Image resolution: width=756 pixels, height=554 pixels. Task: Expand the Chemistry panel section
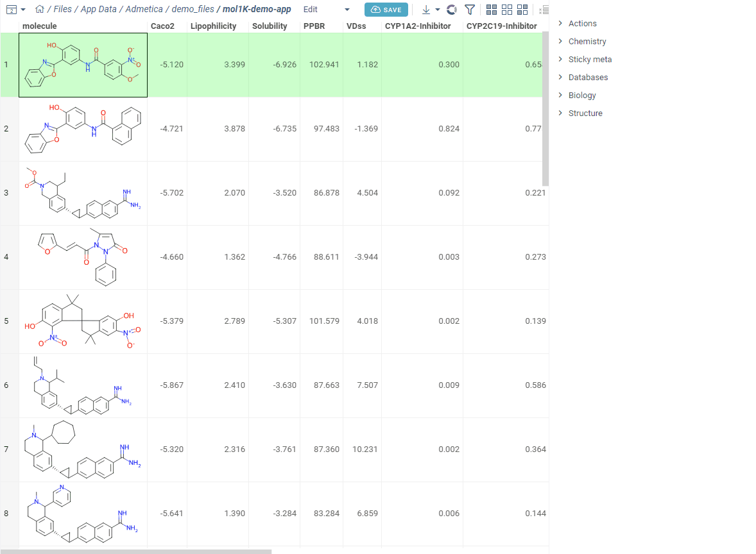point(587,42)
